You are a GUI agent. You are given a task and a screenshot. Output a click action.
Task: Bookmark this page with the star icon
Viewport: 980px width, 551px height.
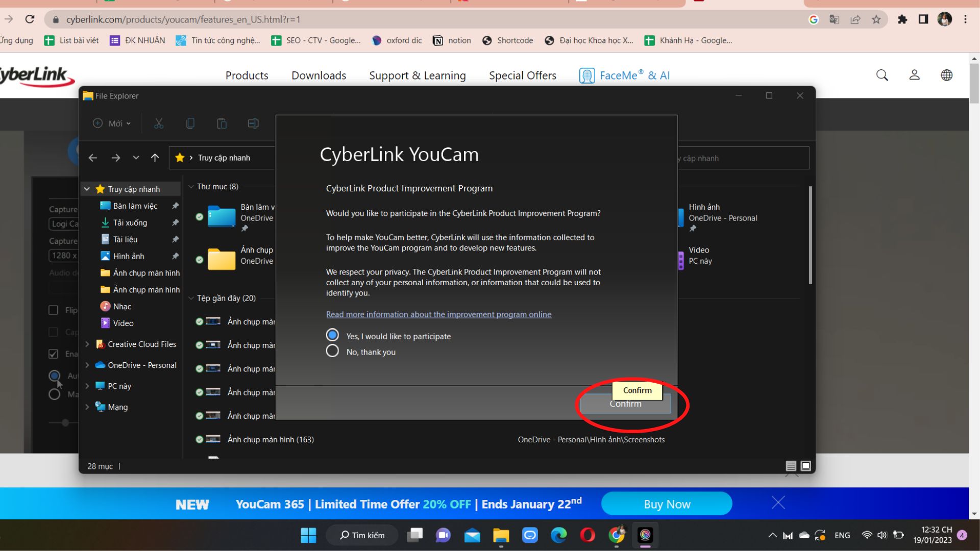point(876,19)
